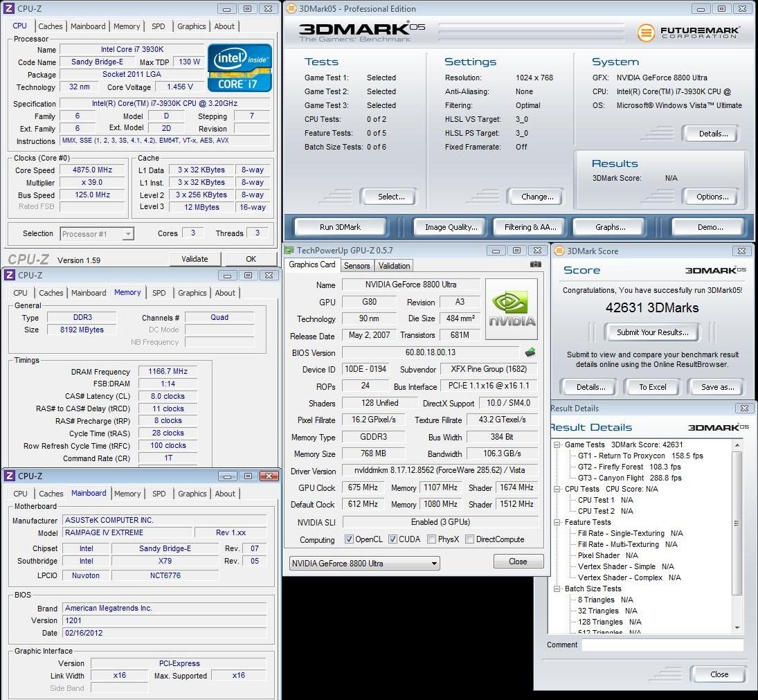Click the Intel Core i7 logo badge
The width and height of the screenshot is (758, 700).
click(x=240, y=68)
